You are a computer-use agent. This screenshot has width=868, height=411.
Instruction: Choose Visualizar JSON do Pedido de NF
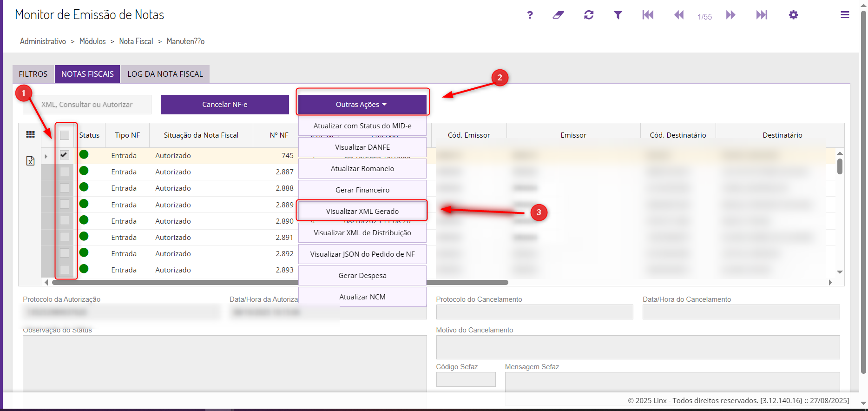coord(362,254)
